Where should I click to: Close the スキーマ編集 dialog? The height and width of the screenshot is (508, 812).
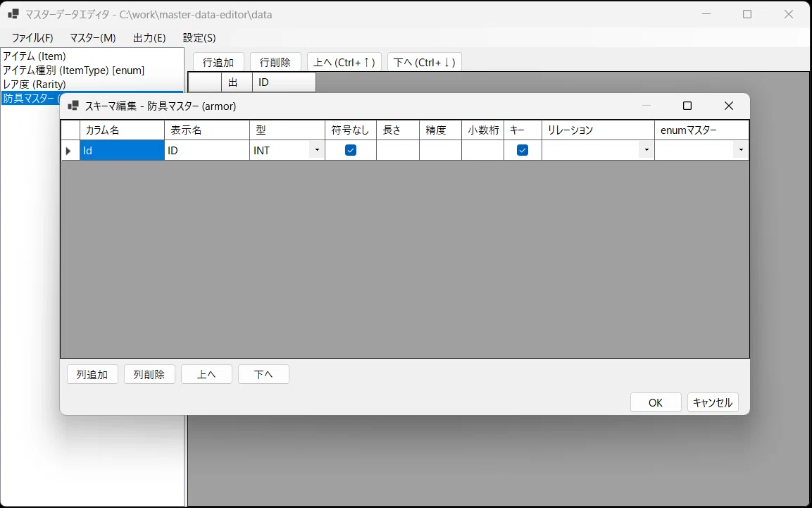click(729, 106)
